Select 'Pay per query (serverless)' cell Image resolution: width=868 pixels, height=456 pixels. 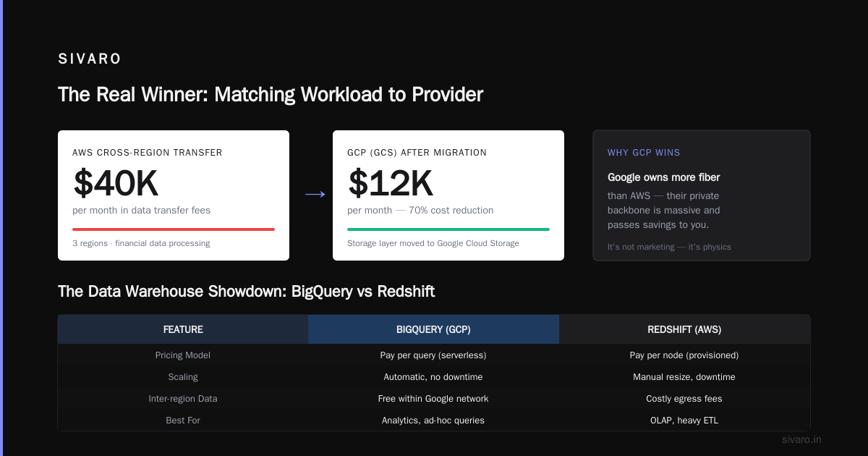click(x=433, y=355)
